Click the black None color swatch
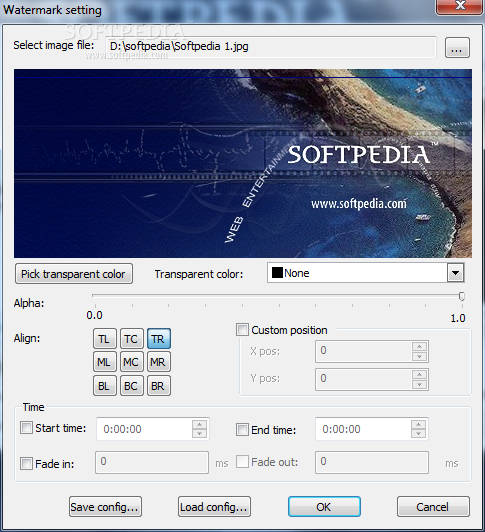 (277, 273)
